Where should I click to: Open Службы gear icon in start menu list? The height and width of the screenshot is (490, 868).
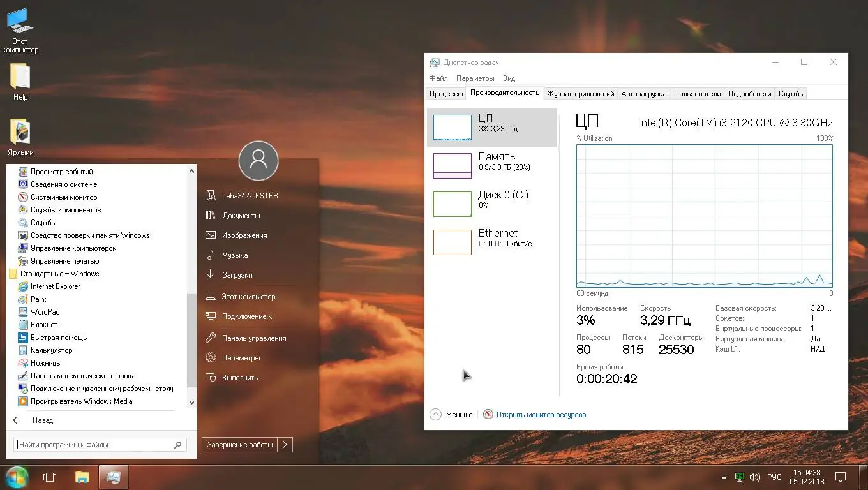coord(24,223)
